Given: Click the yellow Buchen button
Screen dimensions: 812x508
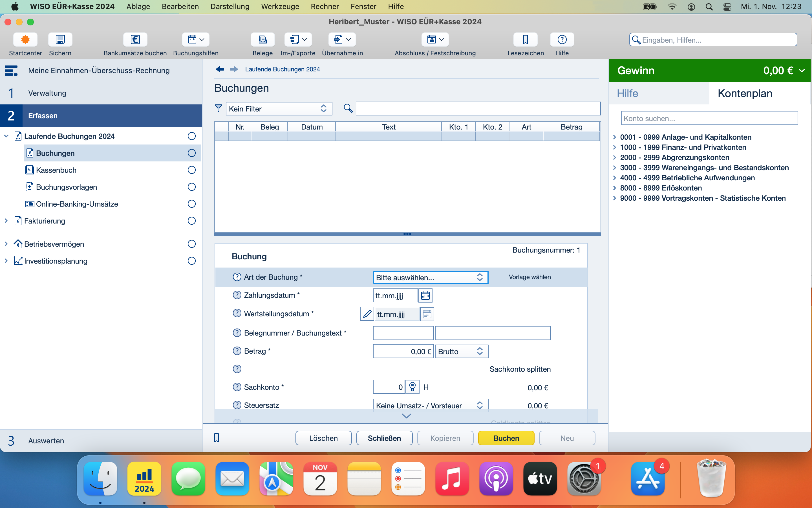Looking at the screenshot, I should click(506, 438).
